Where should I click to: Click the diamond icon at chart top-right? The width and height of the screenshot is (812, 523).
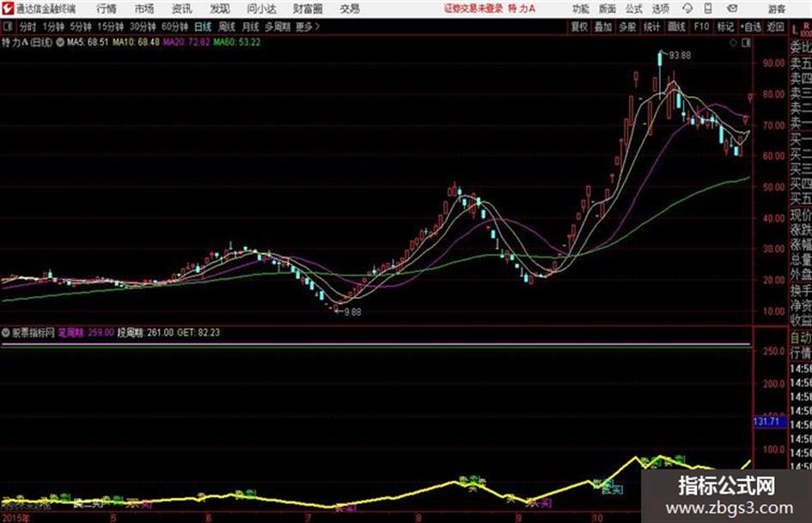[733, 43]
